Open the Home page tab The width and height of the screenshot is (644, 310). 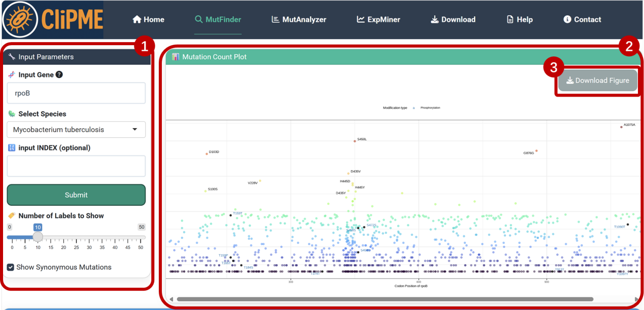(x=148, y=19)
